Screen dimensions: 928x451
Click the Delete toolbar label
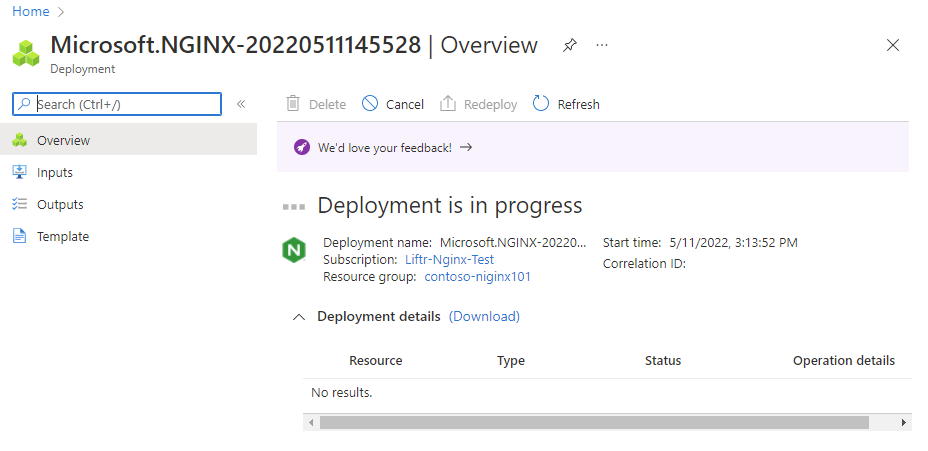click(327, 105)
